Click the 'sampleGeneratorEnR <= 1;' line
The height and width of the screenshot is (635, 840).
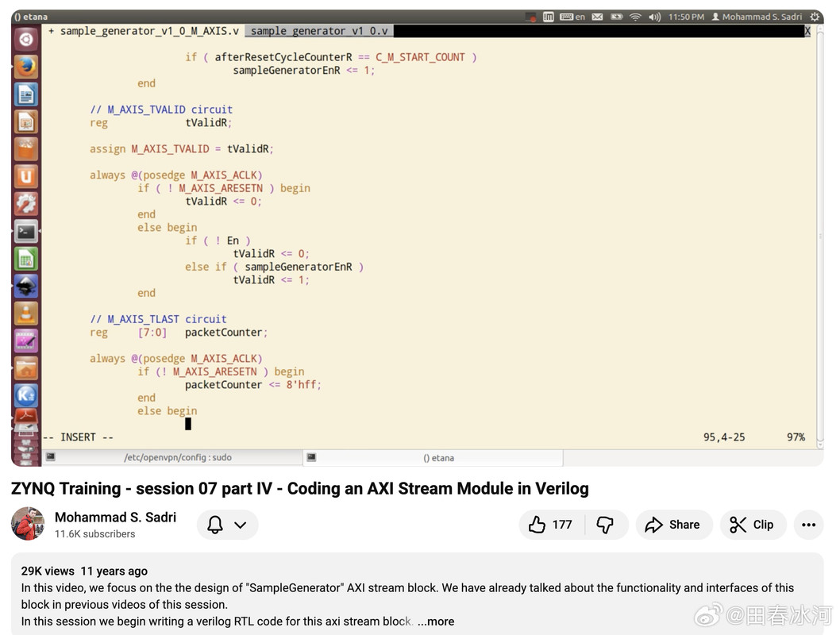(304, 71)
